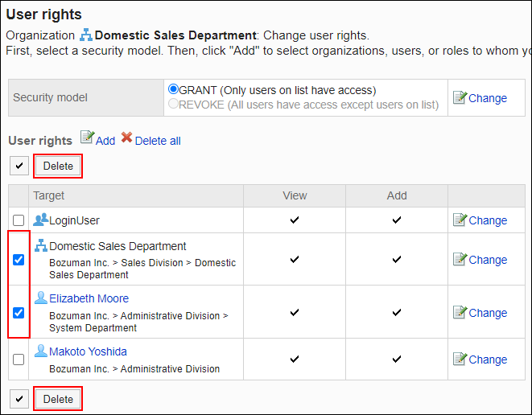Click the LoginUser group icon
The width and height of the screenshot is (532, 415).
click(x=40, y=220)
